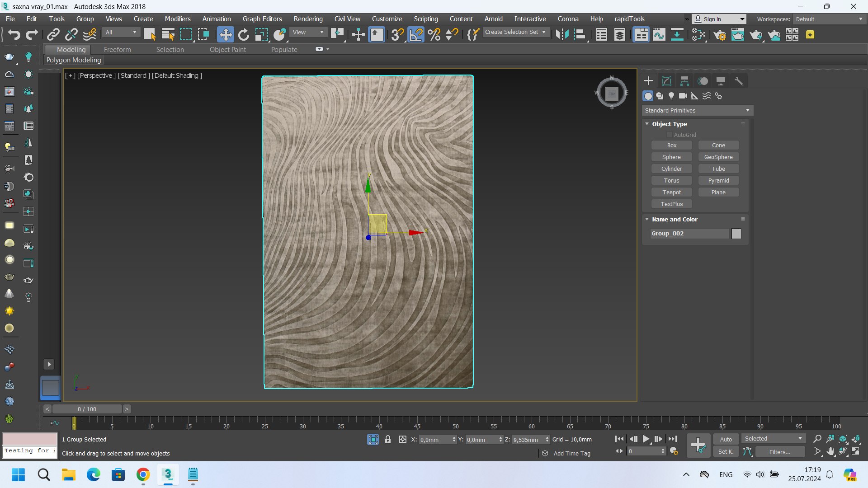
Task: Toggle the 3D Snaps tool
Action: pyautogui.click(x=397, y=35)
